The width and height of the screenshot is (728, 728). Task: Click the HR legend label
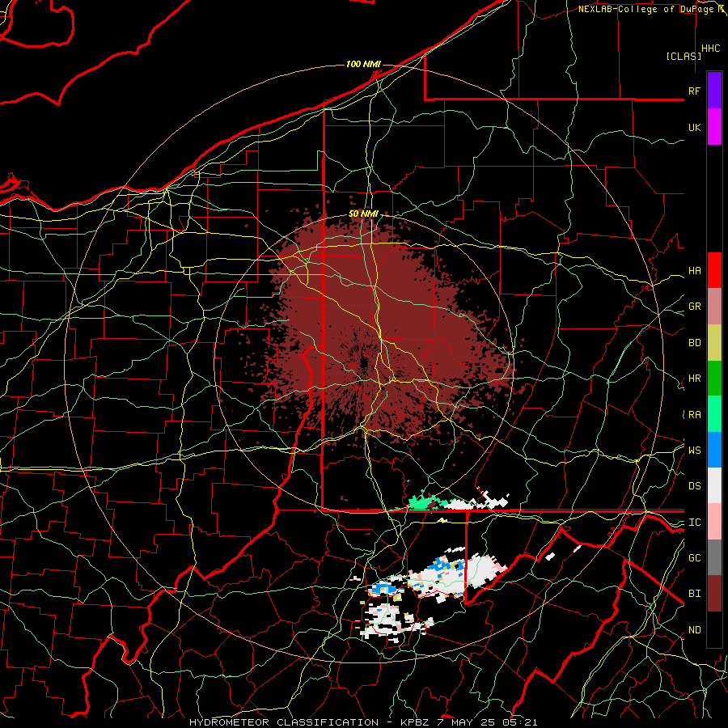694,379
